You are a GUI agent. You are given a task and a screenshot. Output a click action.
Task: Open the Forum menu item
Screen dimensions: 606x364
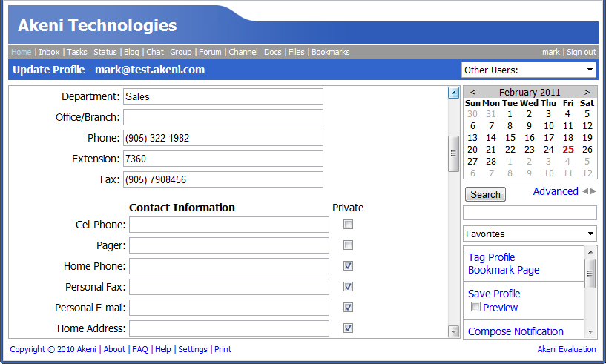210,52
